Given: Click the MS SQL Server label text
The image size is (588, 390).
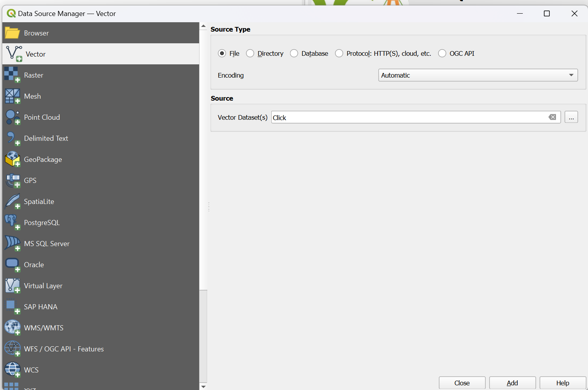Looking at the screenshot, I should pos(47,244).
